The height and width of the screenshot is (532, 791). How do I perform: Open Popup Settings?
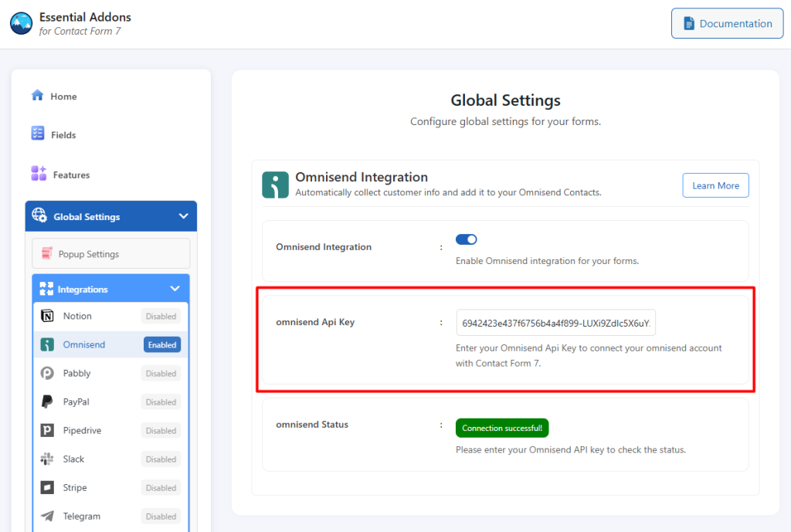(x=111, y=253)
